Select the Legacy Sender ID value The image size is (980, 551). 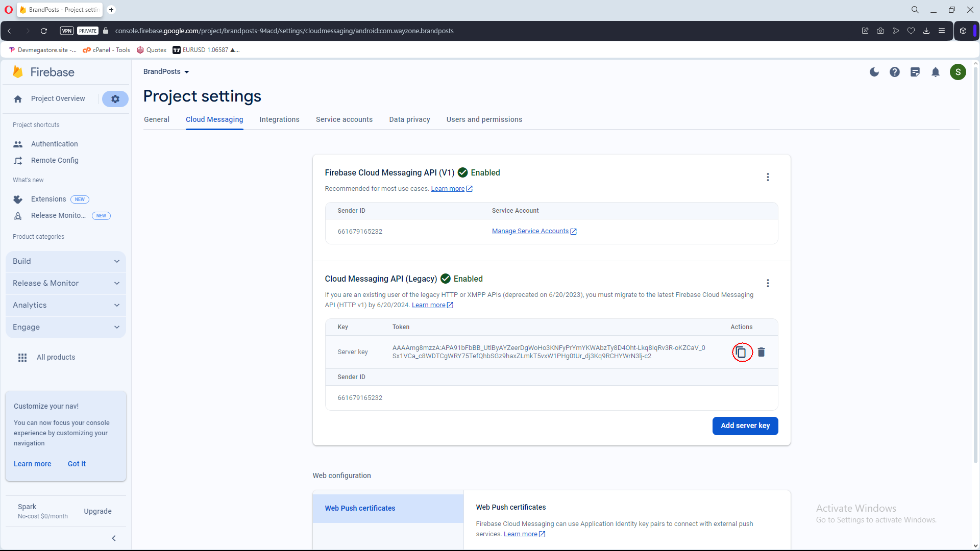point(360,398)
